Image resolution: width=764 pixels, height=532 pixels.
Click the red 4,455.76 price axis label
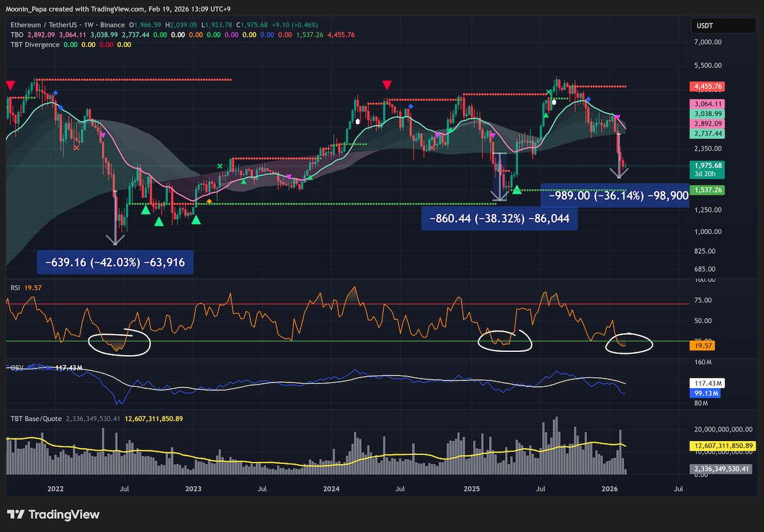[x=708, y=86]
